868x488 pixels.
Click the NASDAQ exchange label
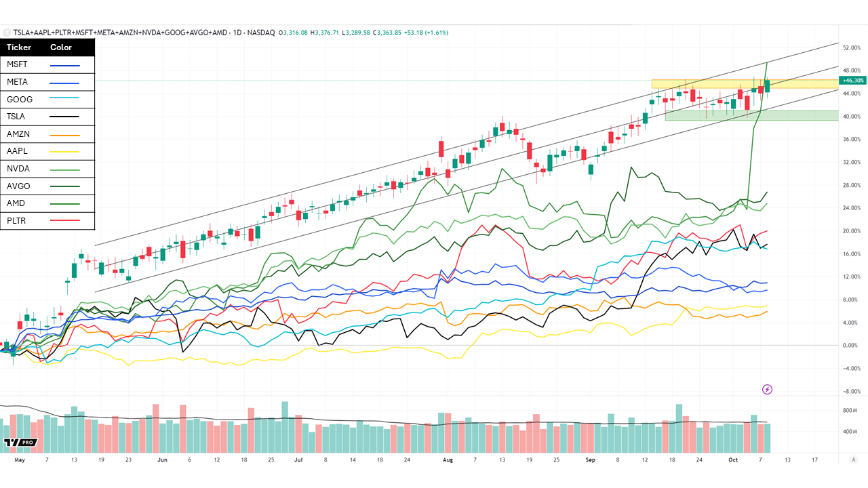pos(262,33)
